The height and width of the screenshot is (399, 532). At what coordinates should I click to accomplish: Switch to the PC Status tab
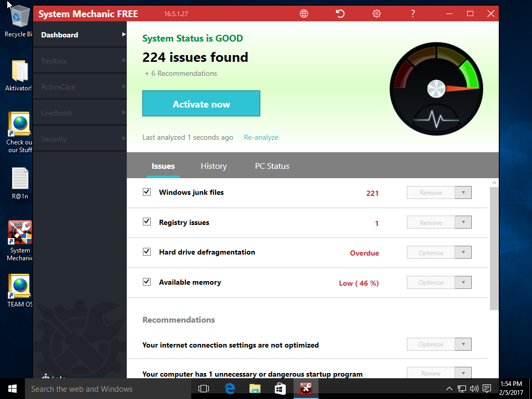[272, 166]
